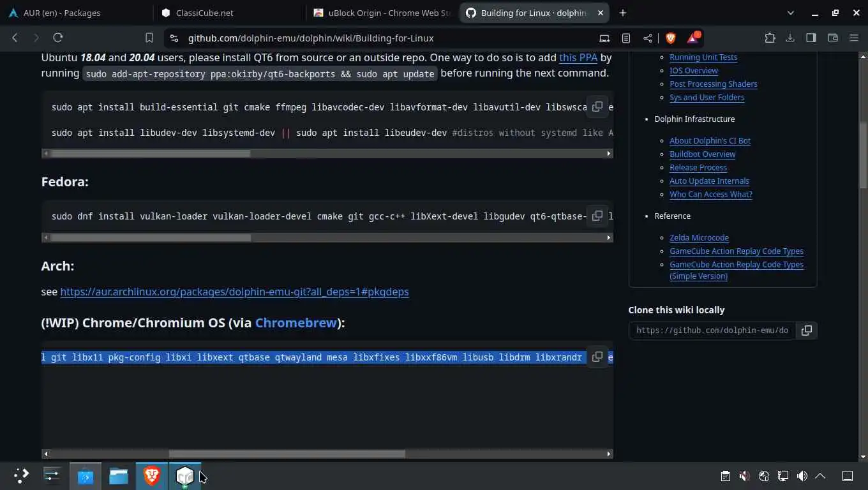
Task: Open a new tab
Action: (623, 13)
